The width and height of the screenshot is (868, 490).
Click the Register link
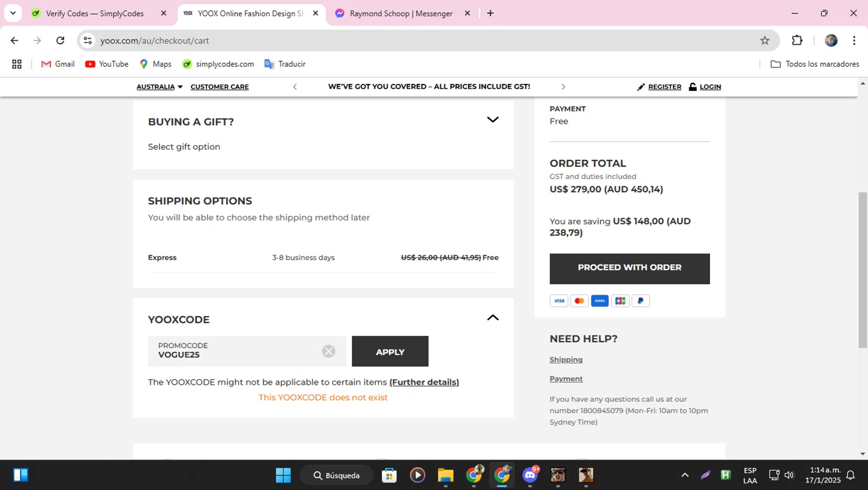(x=659, y=87)
